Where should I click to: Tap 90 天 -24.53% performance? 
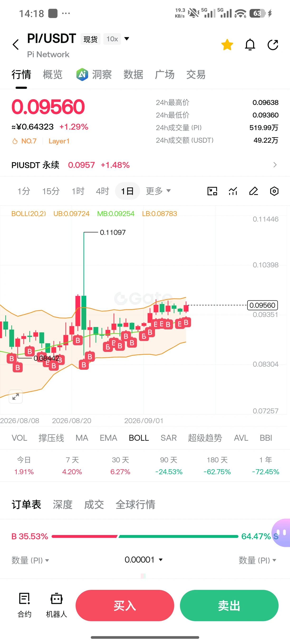tap(169, 466)
